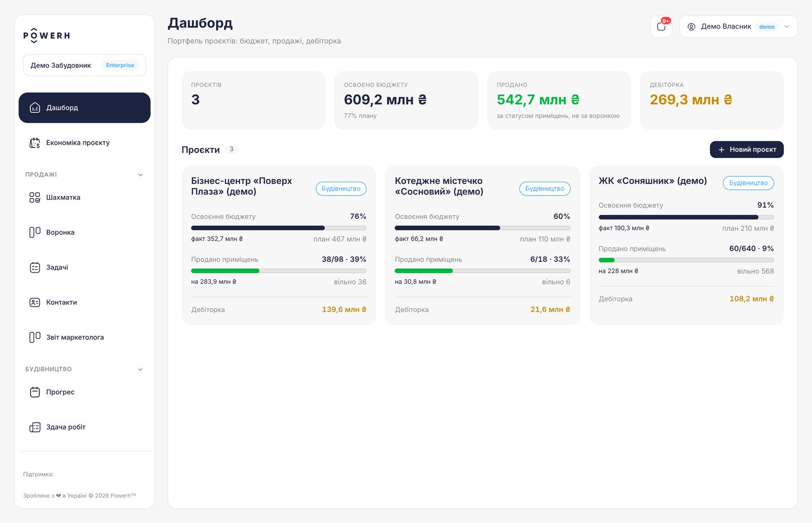This screenshot has width=812, height=523.
Task: Click the ОСВОЄНО БЮДЖЕТУ summary card
Action: [x=406, y=101]
